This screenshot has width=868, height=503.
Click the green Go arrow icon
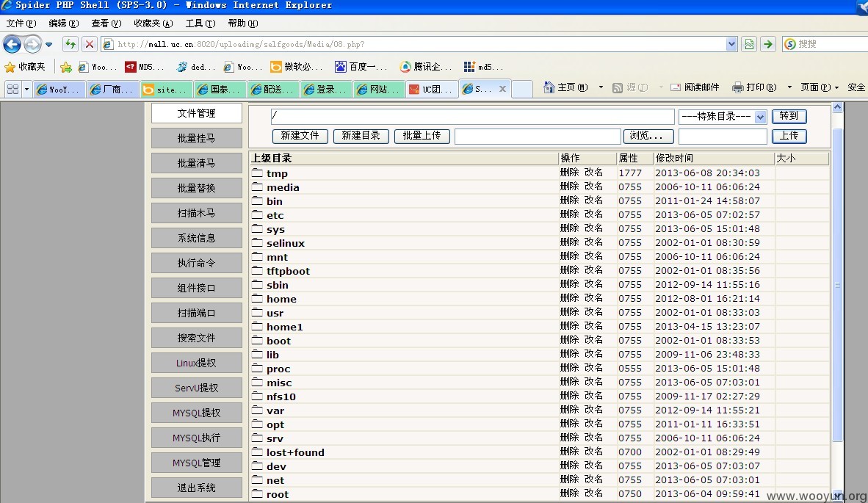coord(768,44)
